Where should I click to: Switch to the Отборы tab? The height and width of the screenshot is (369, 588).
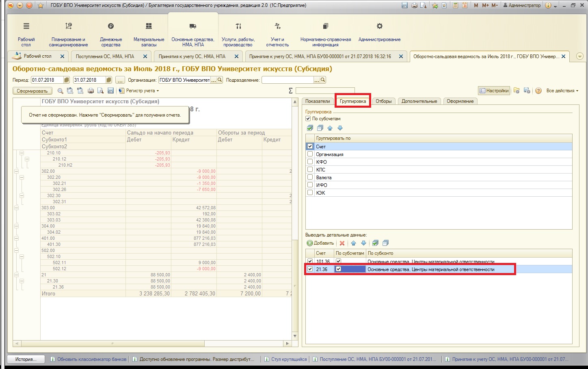[383, 101]
